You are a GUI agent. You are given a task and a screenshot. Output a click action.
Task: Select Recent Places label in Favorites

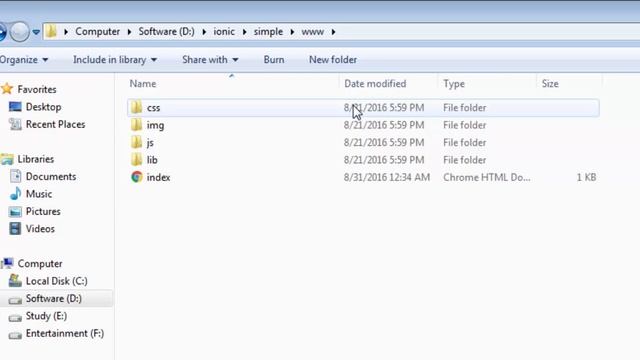click(x=56, y=124)
